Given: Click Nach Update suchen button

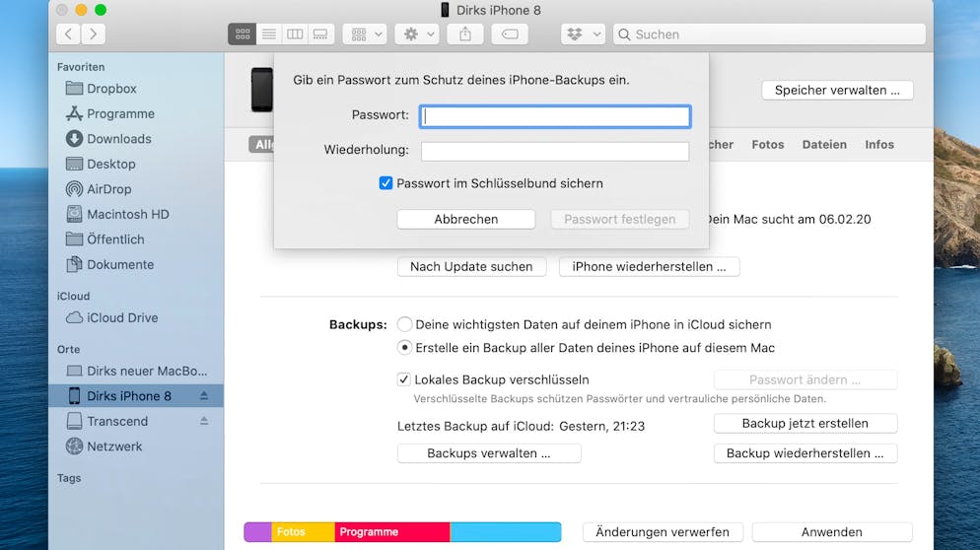Looking at the screenshot, I should pyautogui.click(x=472, y=266).
